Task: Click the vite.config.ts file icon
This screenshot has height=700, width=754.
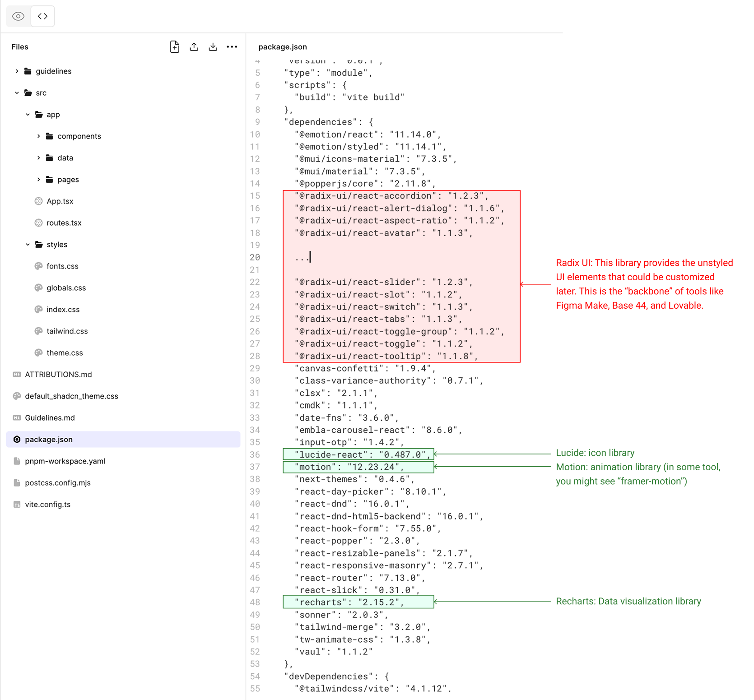Action: point(17,504)
